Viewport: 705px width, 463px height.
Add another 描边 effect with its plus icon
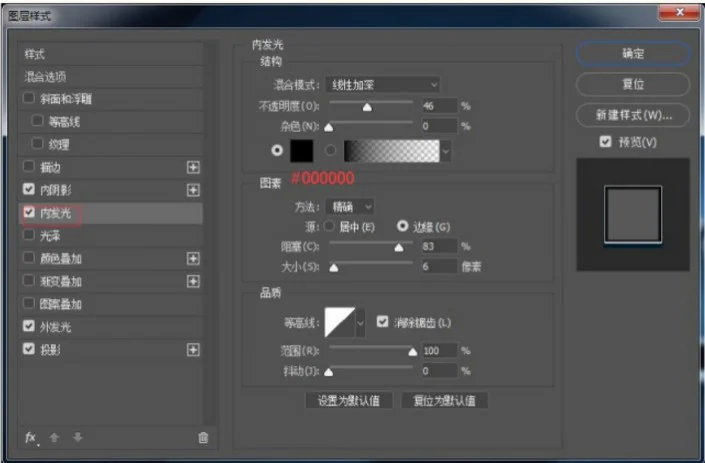point(193,168)
